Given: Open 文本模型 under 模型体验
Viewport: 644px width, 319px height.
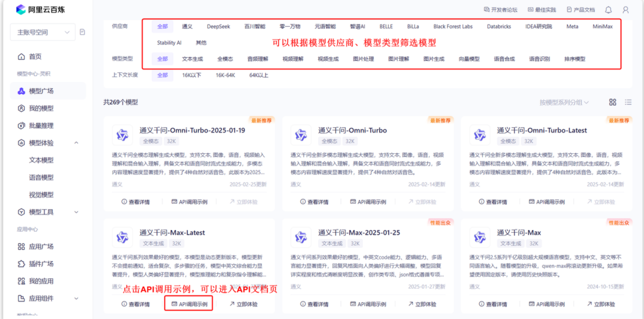Looking at the screenshot, I should point(41,160).
